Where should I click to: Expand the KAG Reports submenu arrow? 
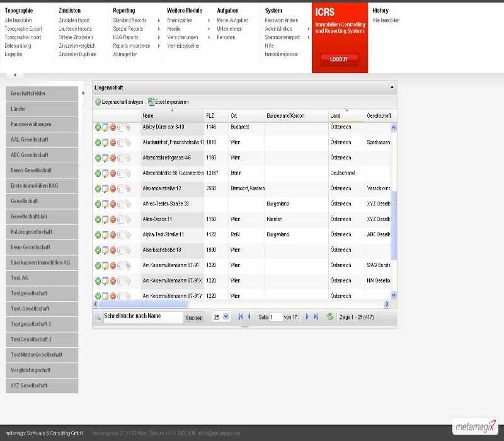[x=159, y=37]
